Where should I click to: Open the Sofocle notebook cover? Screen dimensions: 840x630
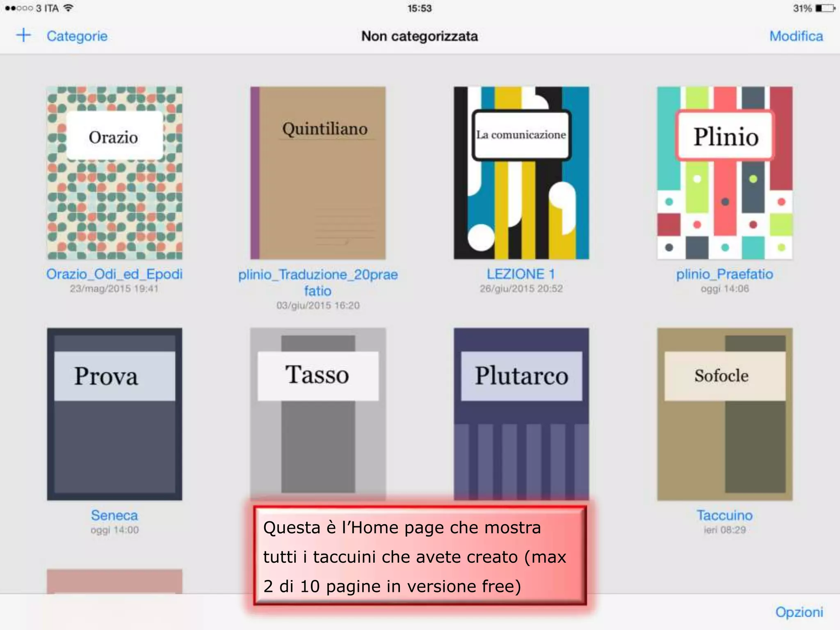pos(724,414)
